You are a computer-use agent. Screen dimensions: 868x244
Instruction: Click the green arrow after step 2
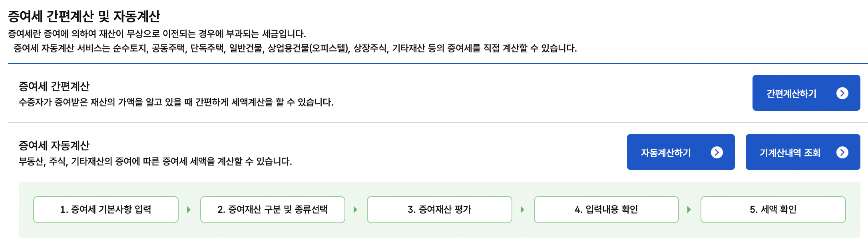pos(355,209)
